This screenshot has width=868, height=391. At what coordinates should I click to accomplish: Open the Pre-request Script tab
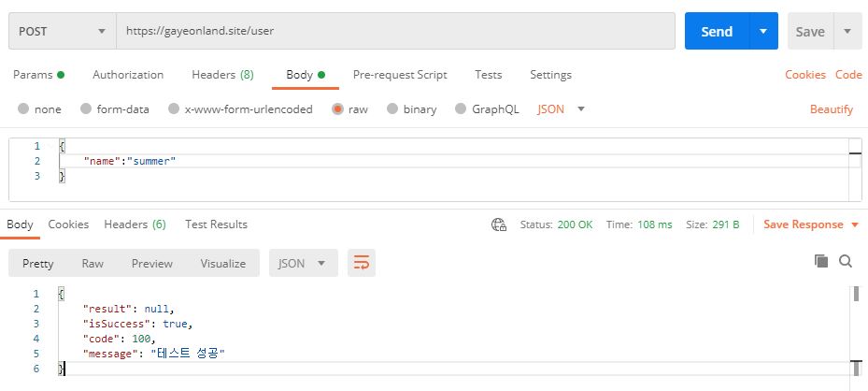[x=400, y=75]
